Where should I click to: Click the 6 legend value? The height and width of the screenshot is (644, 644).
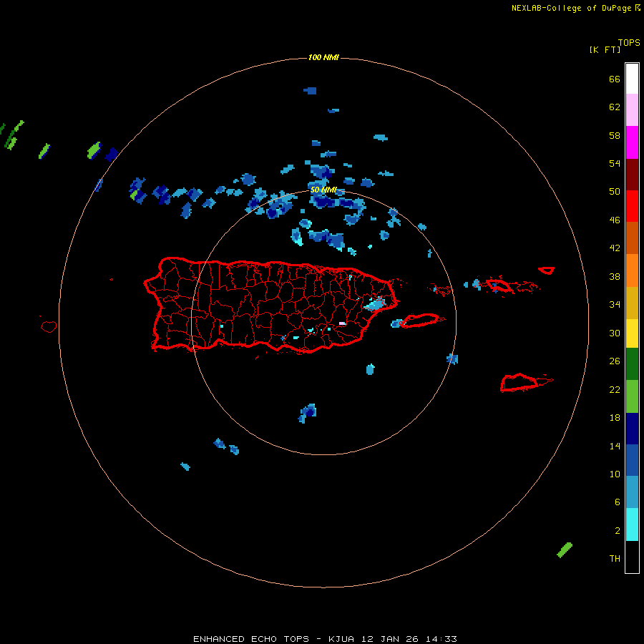(x=617, y=502)
